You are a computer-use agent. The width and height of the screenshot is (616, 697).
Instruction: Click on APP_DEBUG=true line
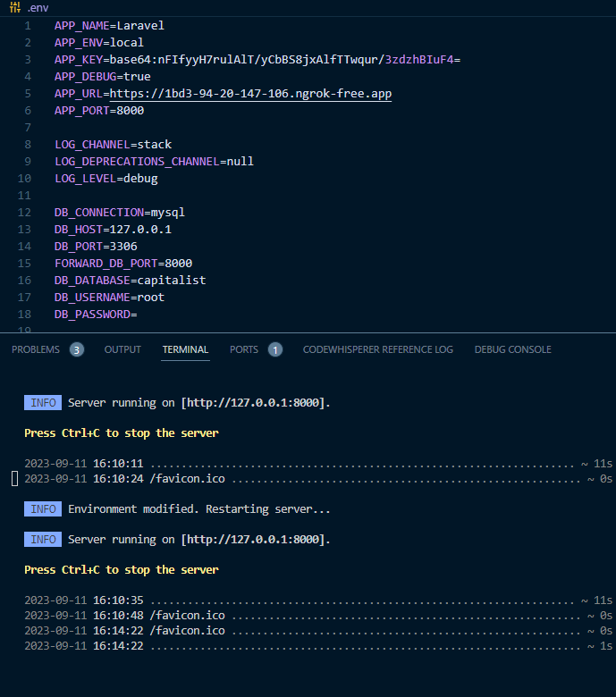[103, 77]
